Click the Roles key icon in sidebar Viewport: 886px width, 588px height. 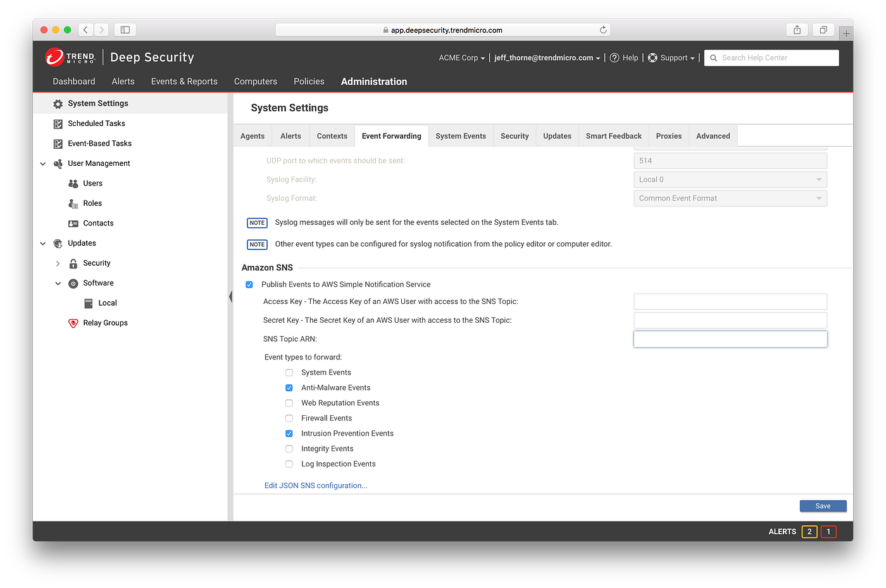coord(74,203)
